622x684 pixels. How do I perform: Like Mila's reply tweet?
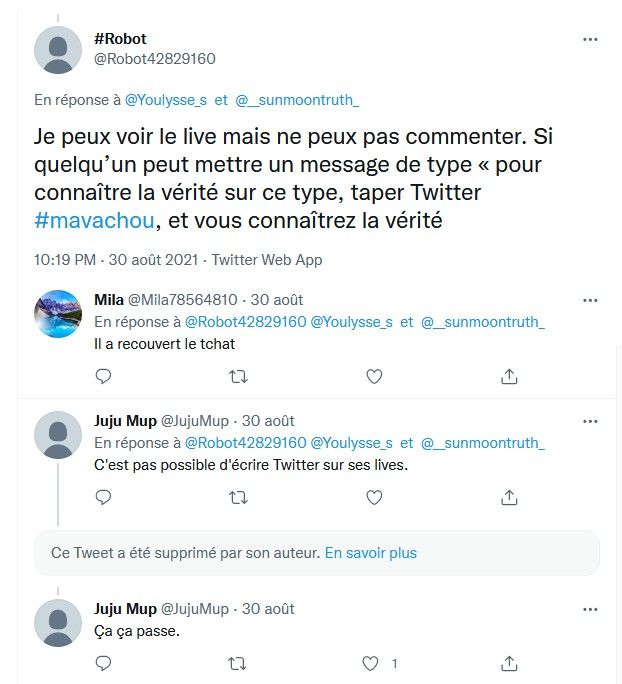click(374, 376)
